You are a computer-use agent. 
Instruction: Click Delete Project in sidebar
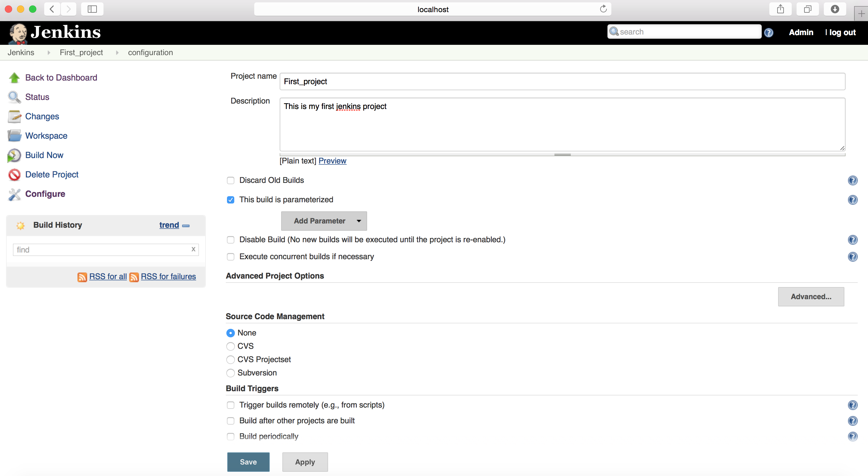(x=51, y=175)
